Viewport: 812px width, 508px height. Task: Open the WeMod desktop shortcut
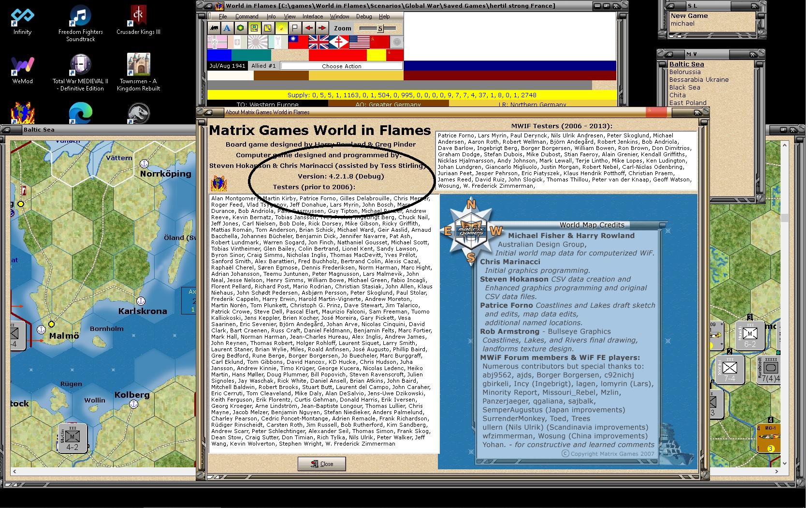point(23,70)
